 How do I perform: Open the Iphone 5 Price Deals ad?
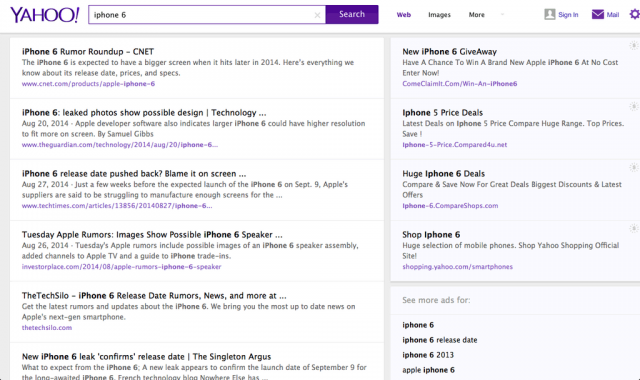[x=442, y=113]
